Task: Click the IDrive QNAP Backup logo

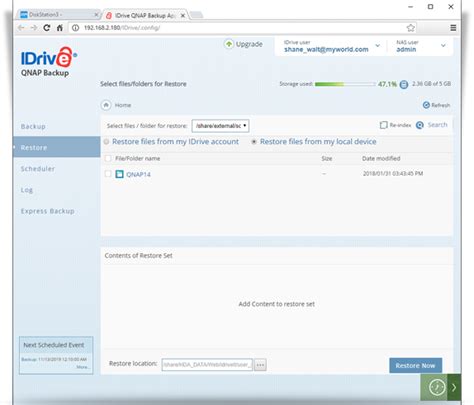Action: 49,62
